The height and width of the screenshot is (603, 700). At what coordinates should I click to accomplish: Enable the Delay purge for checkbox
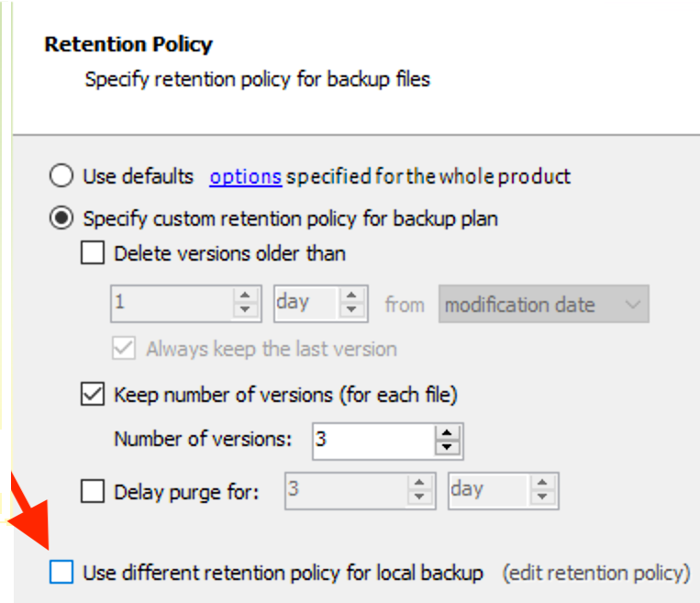coord(93,492)
